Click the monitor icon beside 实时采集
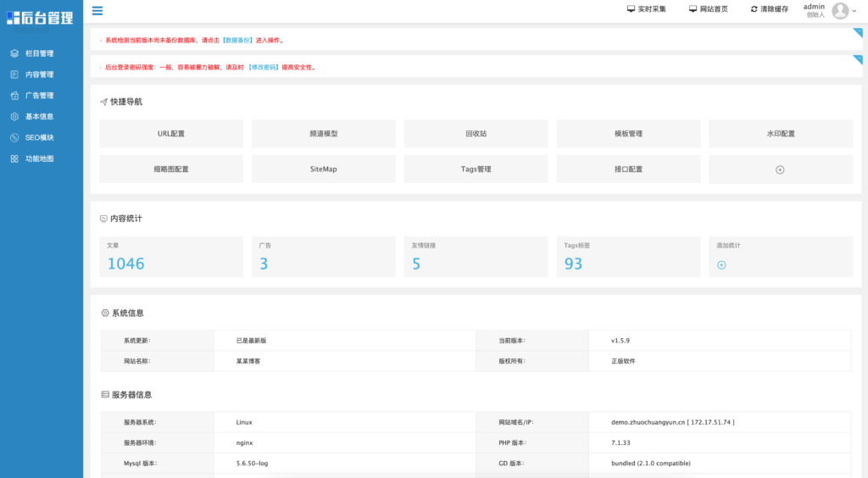The height and width of the screenshot is (478, 868). tap(631, 8)
